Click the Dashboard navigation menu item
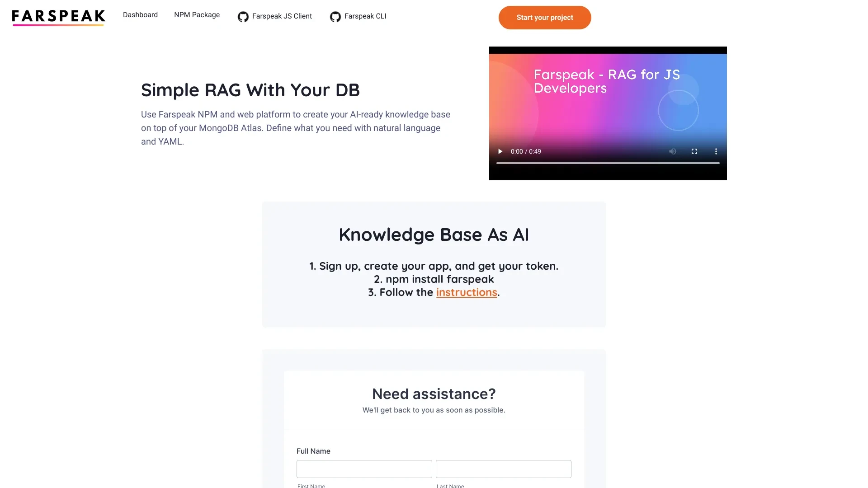 coord(140,14)
